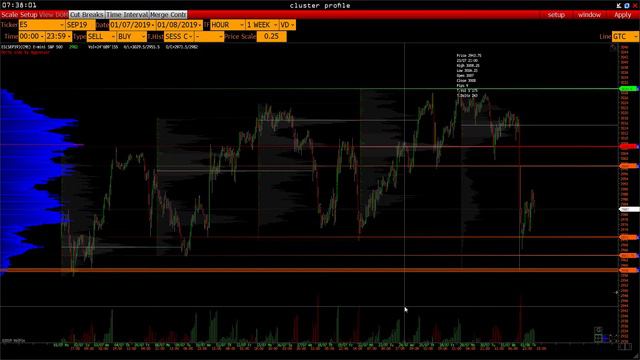Click the Apply button

click(x=622, y=15)
